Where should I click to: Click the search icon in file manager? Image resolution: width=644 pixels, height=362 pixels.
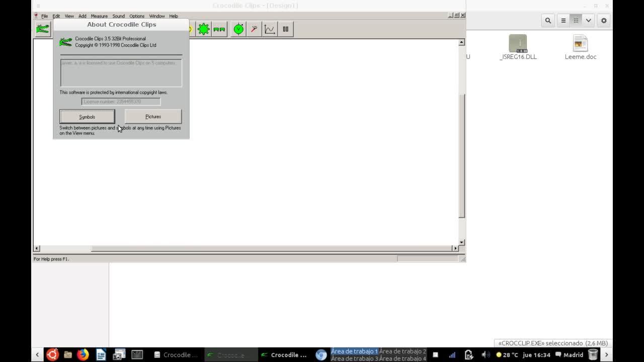548,21
